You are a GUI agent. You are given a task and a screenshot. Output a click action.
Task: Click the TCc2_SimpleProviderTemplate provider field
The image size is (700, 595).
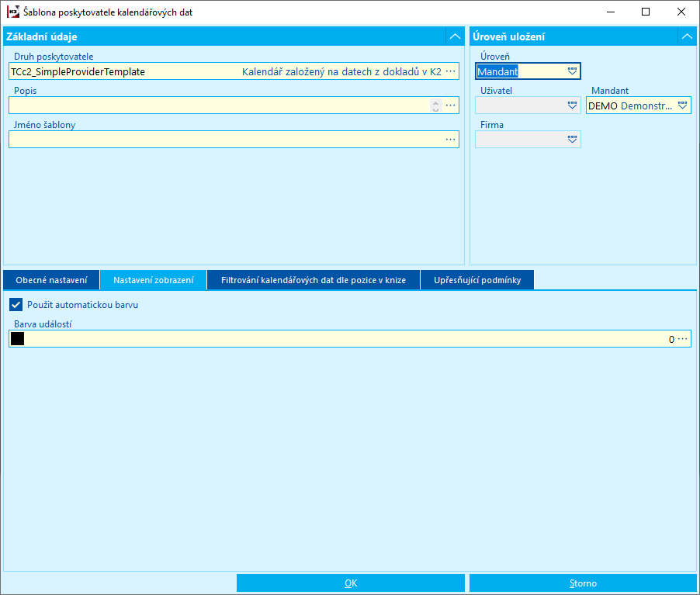234,71
